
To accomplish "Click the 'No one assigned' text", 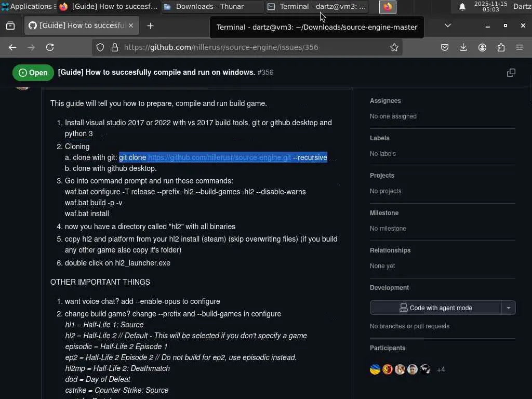I will [x=393, y=116].
